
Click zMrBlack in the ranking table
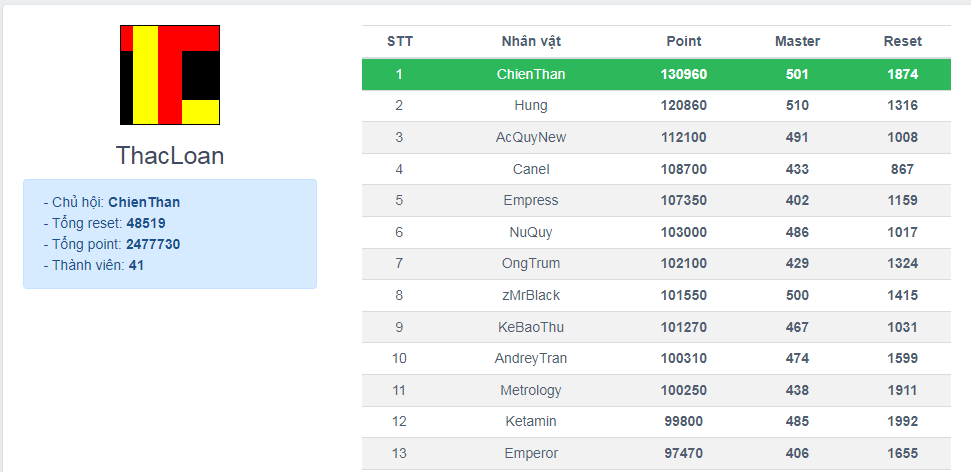tap(531, 295)
